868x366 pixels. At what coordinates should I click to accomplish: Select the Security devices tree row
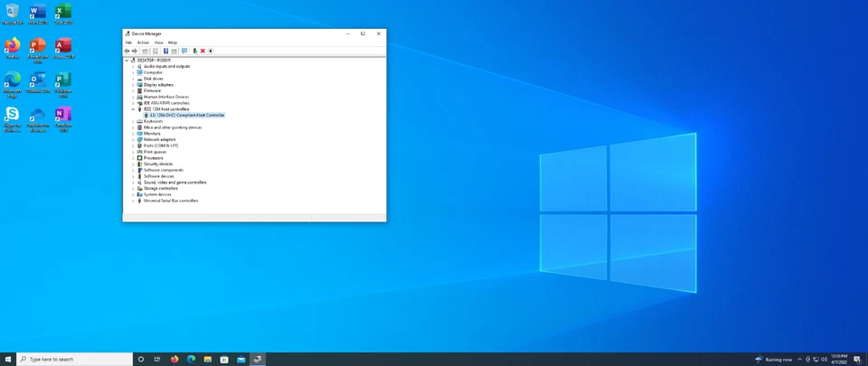click(155, 164)
